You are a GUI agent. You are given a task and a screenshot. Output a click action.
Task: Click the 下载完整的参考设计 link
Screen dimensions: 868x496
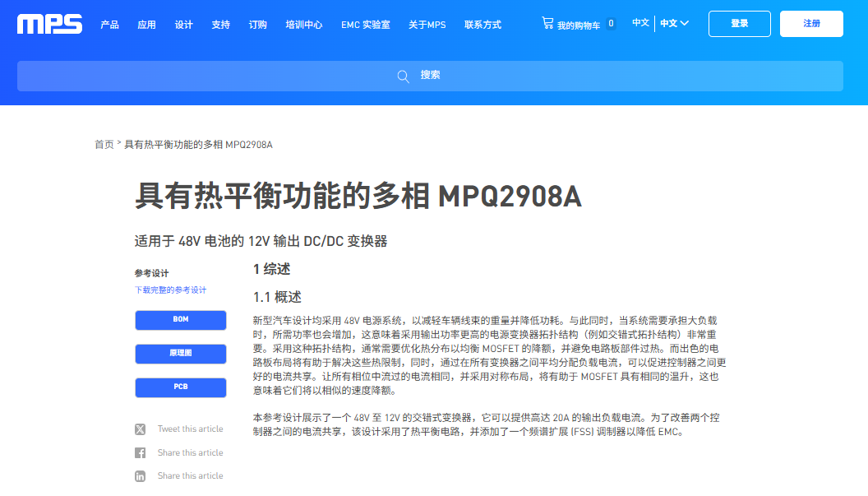click(x=169, y=290)
